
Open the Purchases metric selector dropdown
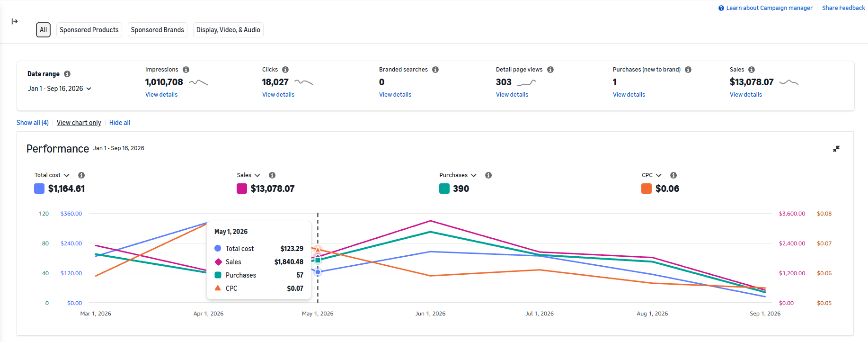458,175
